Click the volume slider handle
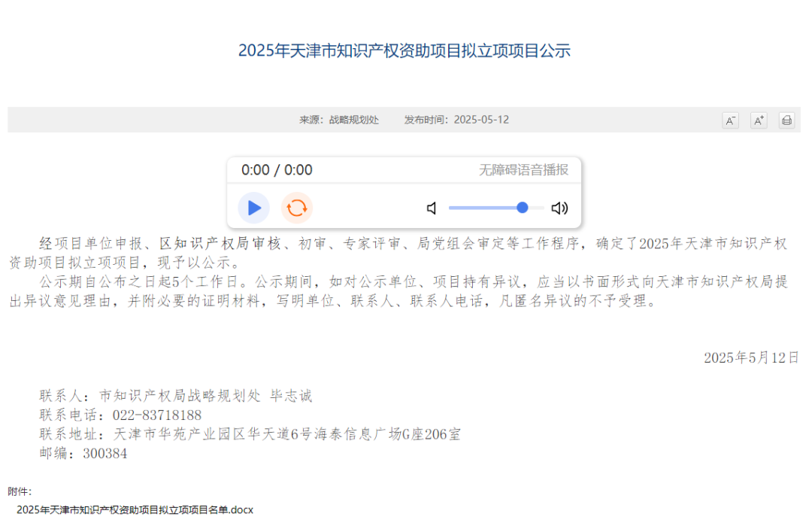 [523, 208]
